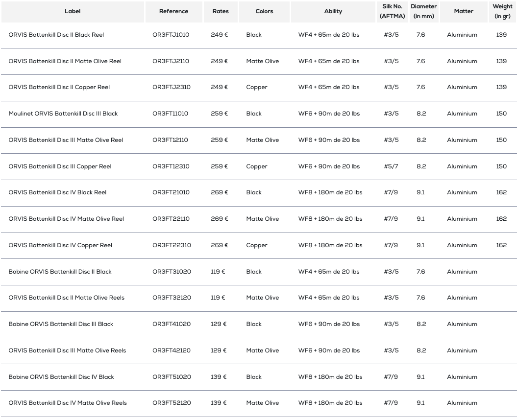Select ORVIS Battenkill Disc II Copper Reel row
Viewport: 517px width, 420px height.
click(259, 87)
